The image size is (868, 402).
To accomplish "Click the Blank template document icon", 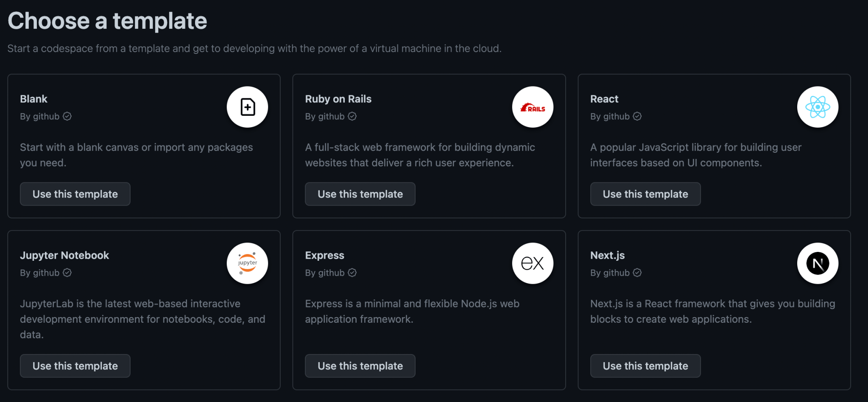I will (x=247, y=107).
